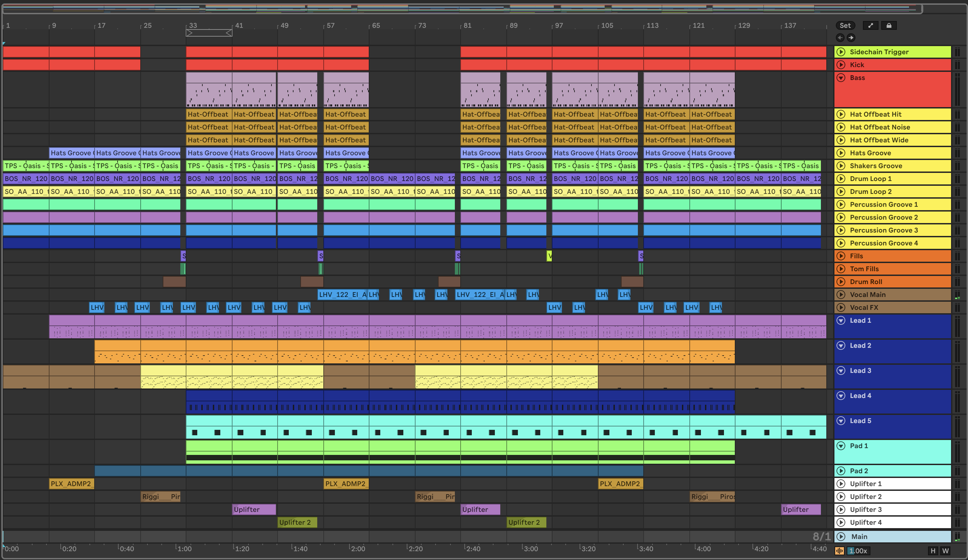Toggle the H height optimize button

click(933, 551)
